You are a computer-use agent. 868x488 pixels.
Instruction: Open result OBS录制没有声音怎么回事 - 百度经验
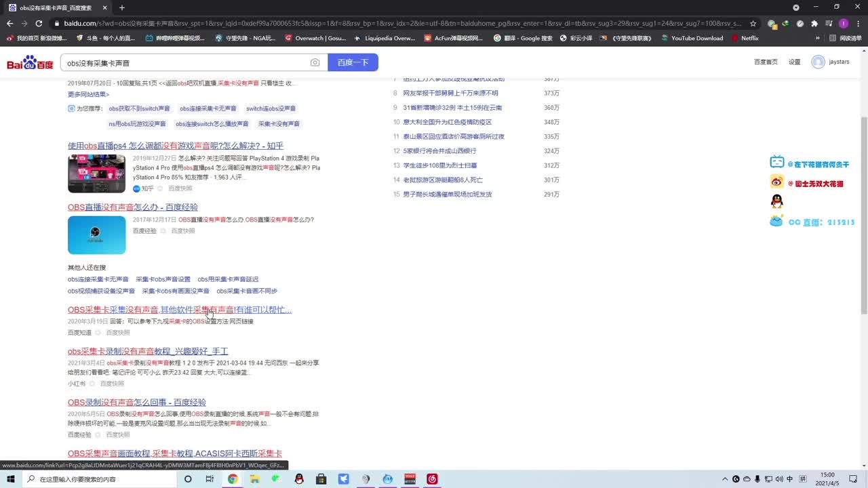point(137,403)
